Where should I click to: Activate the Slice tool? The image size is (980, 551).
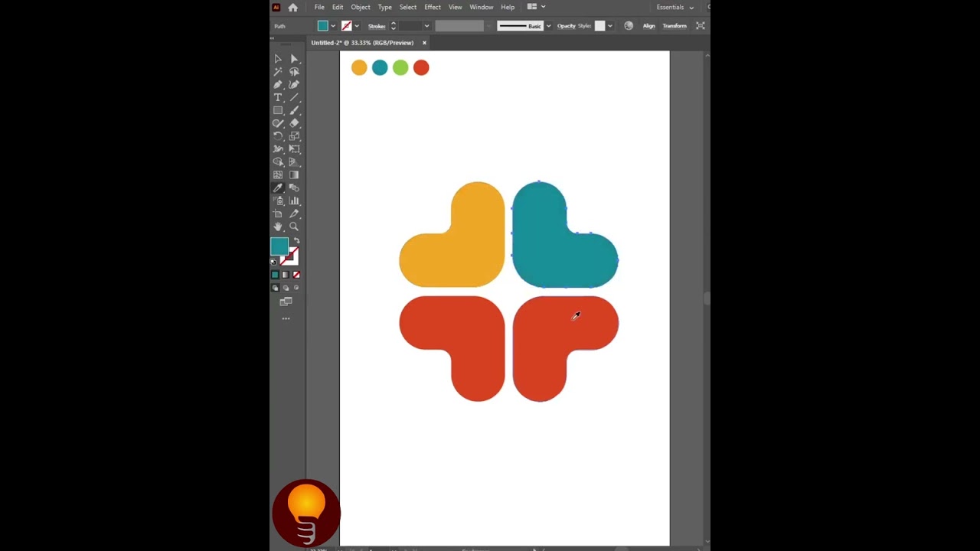point(294,214)
